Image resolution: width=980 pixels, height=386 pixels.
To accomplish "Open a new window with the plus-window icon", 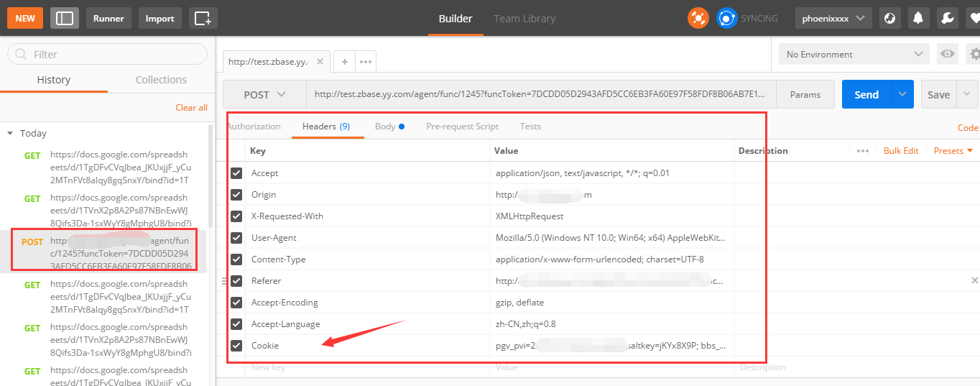I will (x=203, y=18).
